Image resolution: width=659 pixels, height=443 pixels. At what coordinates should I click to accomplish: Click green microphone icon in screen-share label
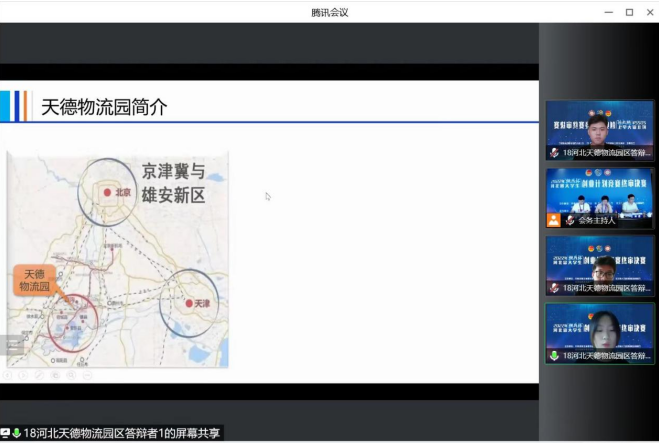[x=17, y=433]
